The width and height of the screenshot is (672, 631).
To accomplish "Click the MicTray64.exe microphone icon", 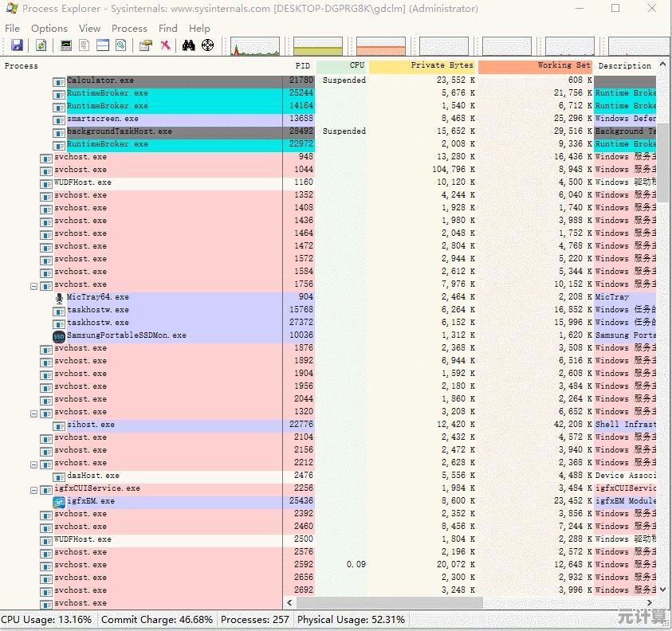I will coord(59,297).
